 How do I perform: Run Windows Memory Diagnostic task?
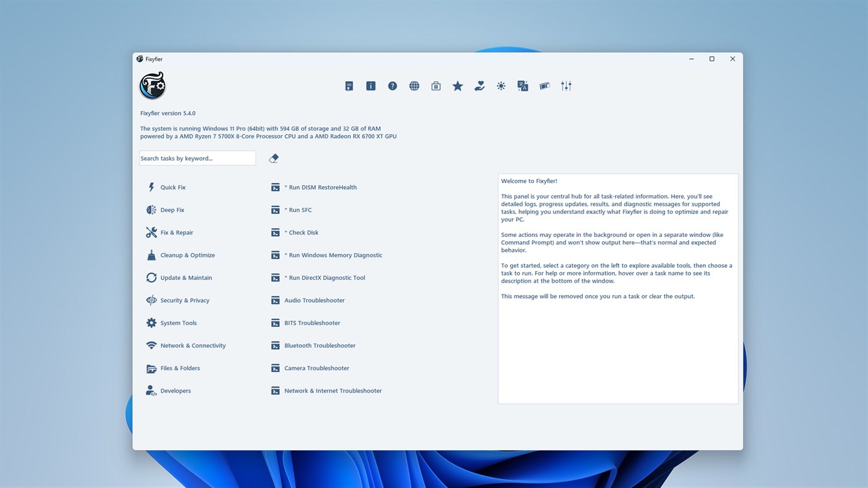(327, 255)
